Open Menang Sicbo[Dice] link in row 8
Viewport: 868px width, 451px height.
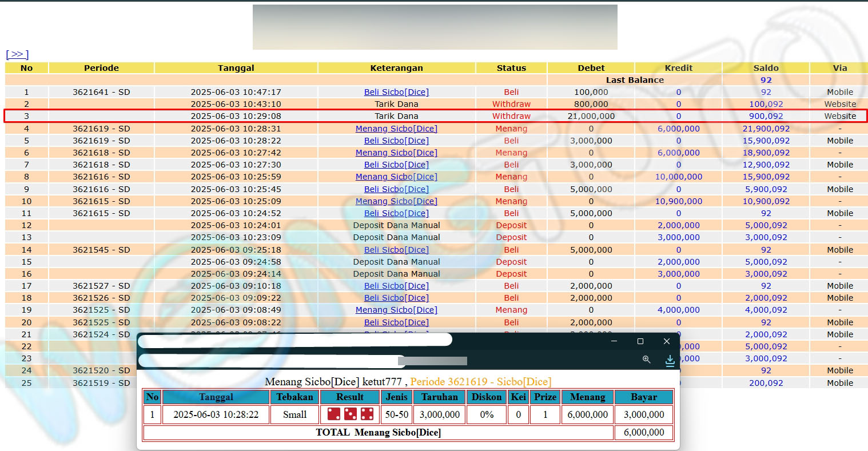[x=396, y=177]
